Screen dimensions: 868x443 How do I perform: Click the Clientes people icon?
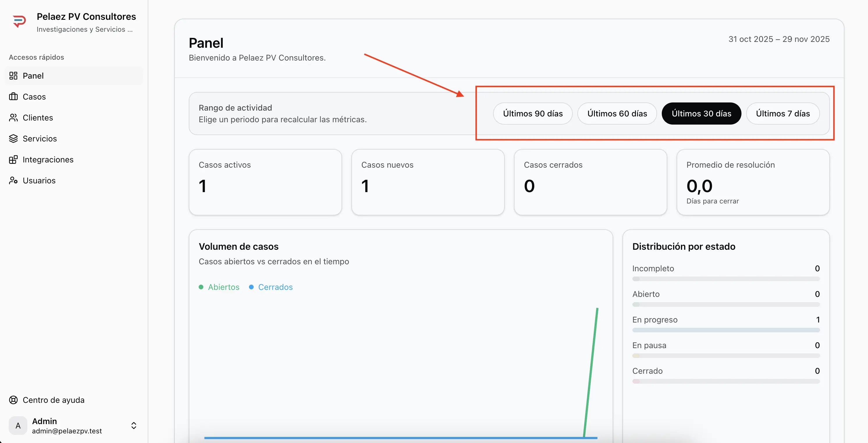[13, 118]
